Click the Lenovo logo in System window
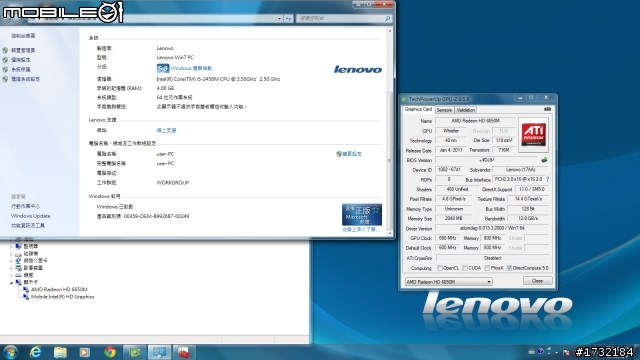640x360 pixels. pyautogui.click(x=358, y=69)
